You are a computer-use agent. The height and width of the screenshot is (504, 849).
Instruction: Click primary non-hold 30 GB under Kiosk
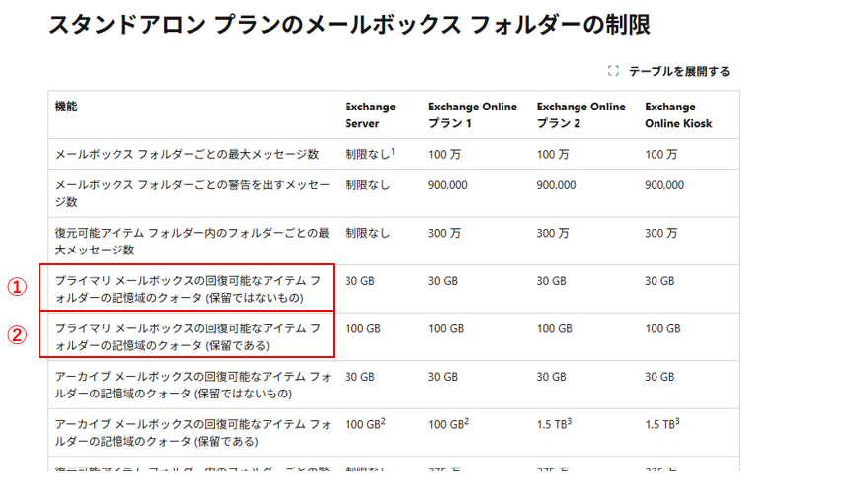click(x=659, y=281)
